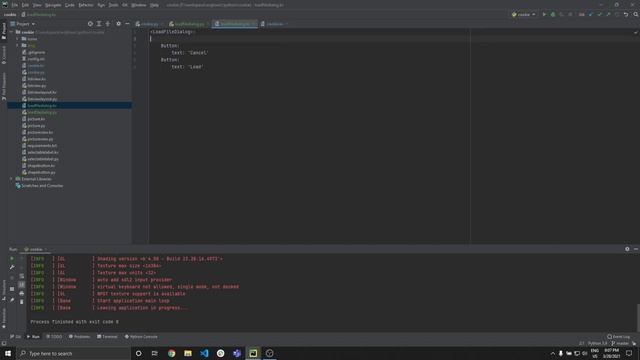Open the Git tool window button
The height and width of the screenshot is (360, 640).
16,337
